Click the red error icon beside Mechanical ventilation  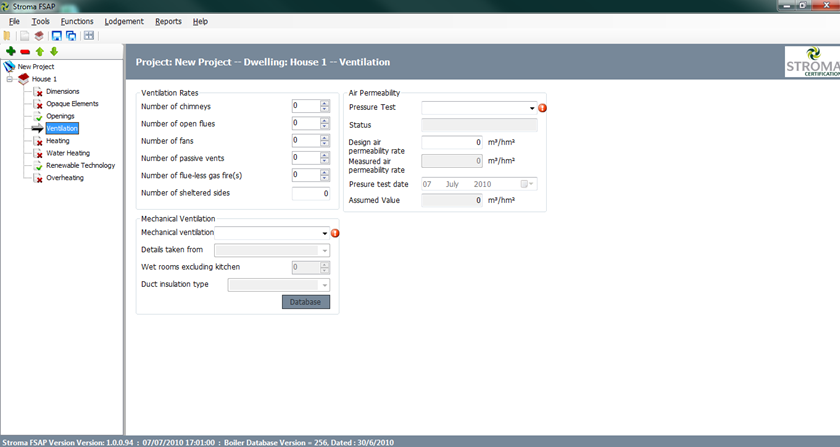(335, 233)
